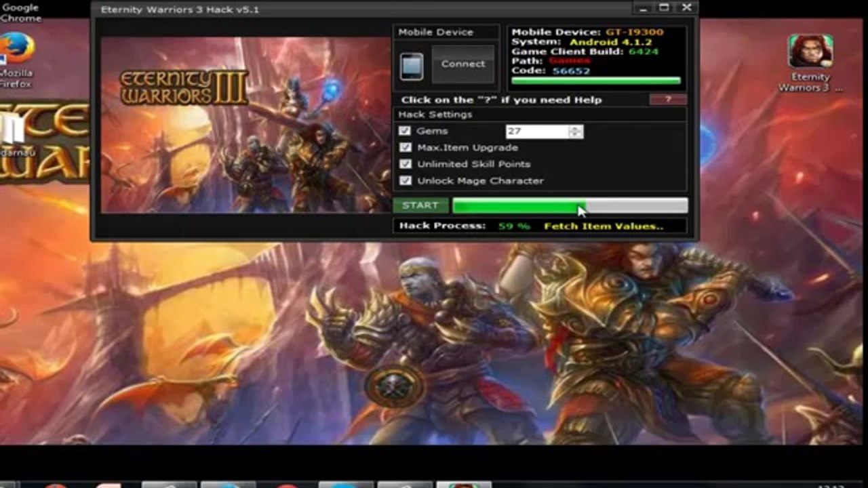Open the Eternity Warriors 3 desktop icon
The height and width of the screenshot is (488, 868).
810,64
